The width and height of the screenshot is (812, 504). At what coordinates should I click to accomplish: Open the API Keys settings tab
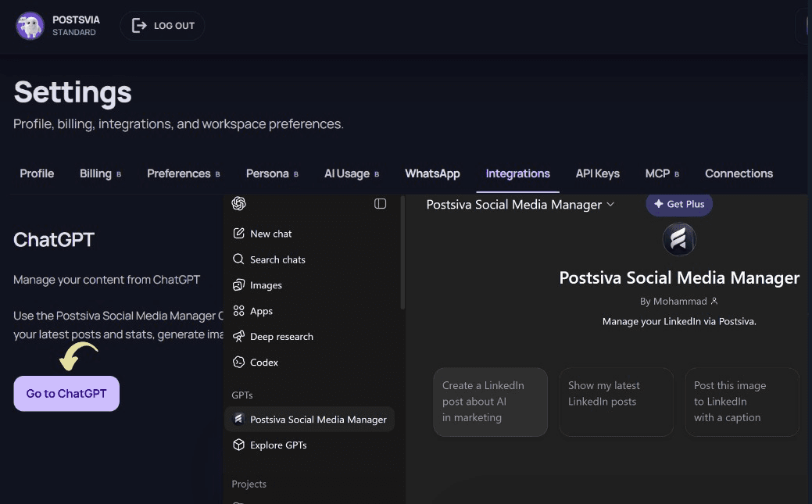point(597,173)
